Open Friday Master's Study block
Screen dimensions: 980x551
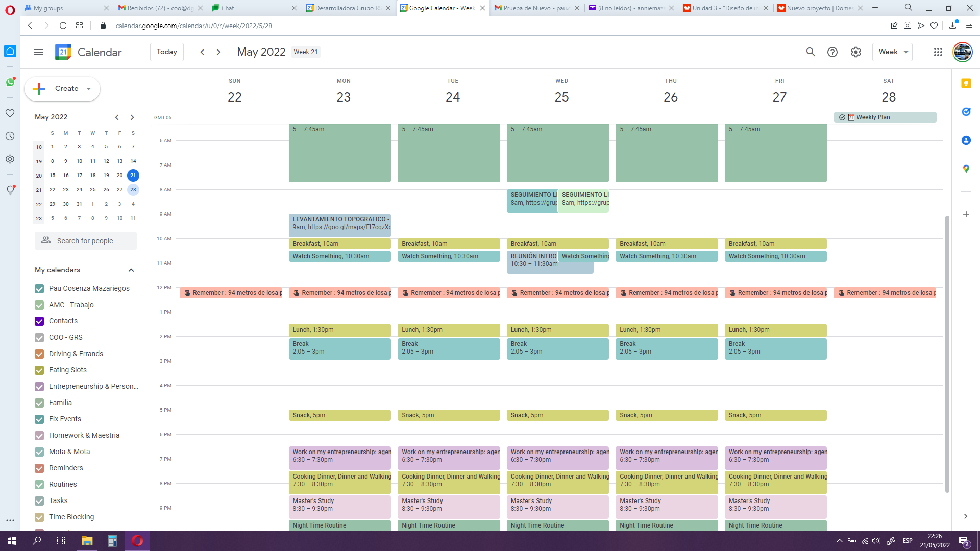coord(776,507)
